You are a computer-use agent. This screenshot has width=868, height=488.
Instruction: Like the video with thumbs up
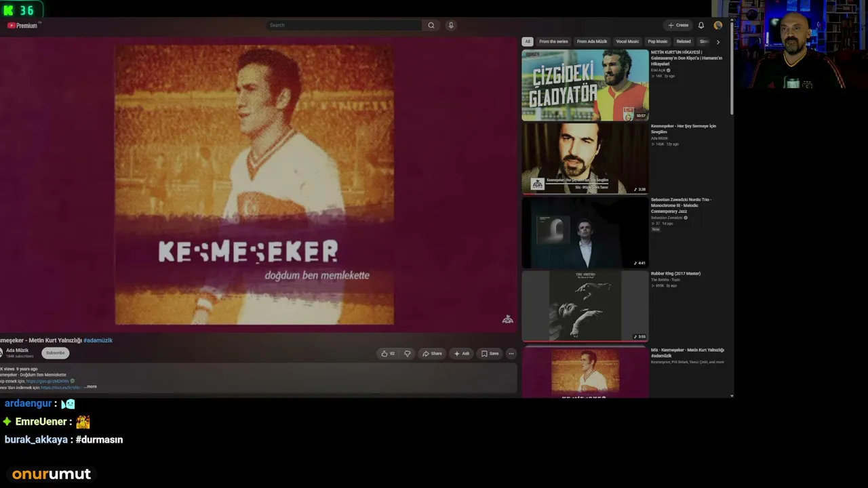388,353
